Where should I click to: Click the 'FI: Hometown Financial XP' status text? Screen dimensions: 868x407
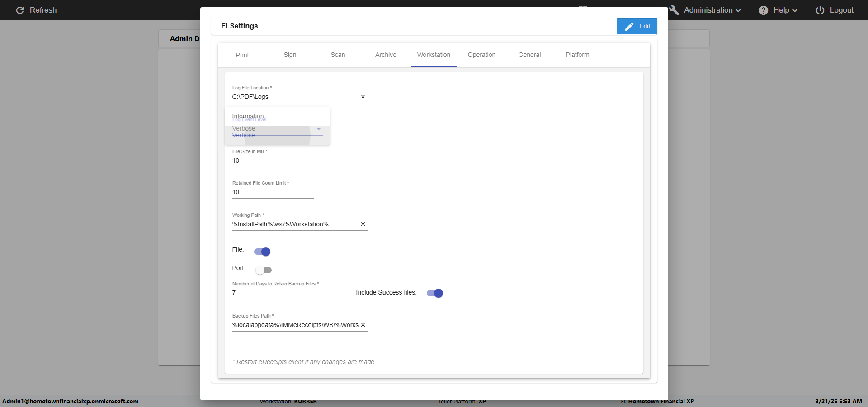(x=657, y=401)
